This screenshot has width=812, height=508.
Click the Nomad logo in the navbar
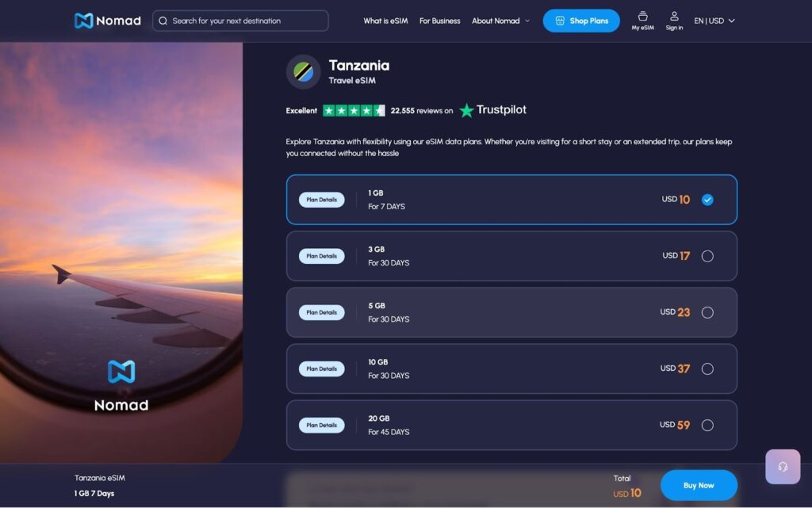(x=106, y=21)
